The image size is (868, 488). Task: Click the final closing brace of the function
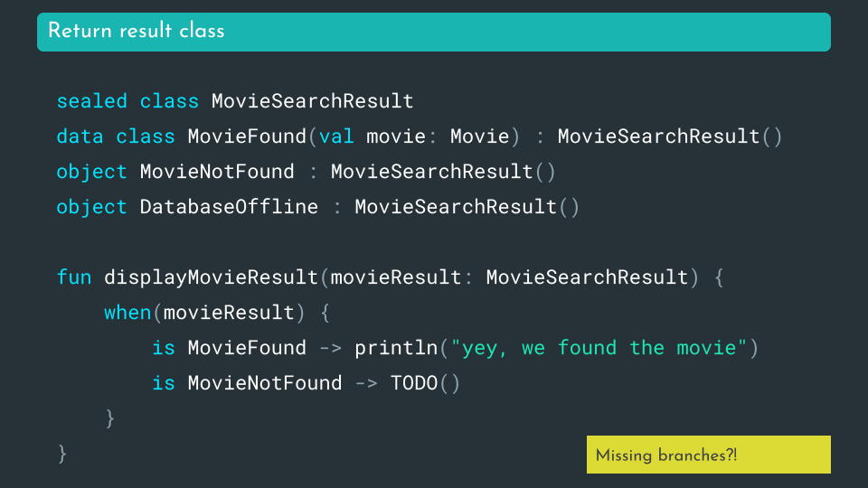62,453
